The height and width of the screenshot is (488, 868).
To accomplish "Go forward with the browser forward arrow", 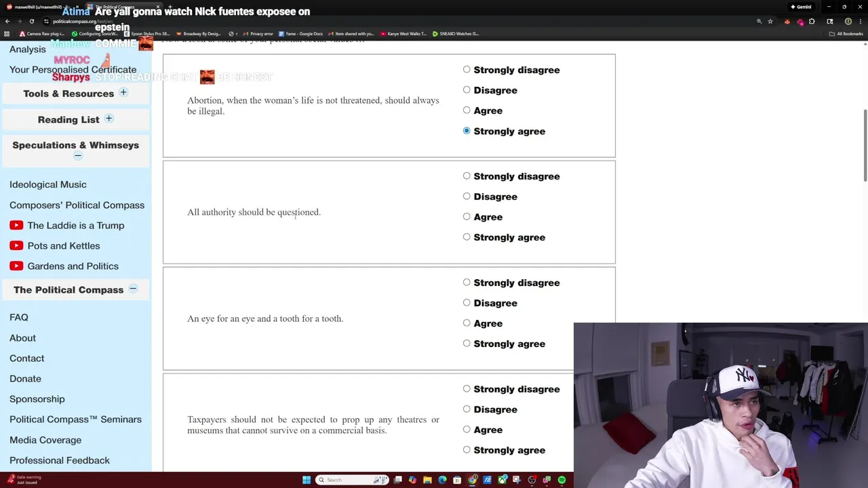I will coord(20,21).
